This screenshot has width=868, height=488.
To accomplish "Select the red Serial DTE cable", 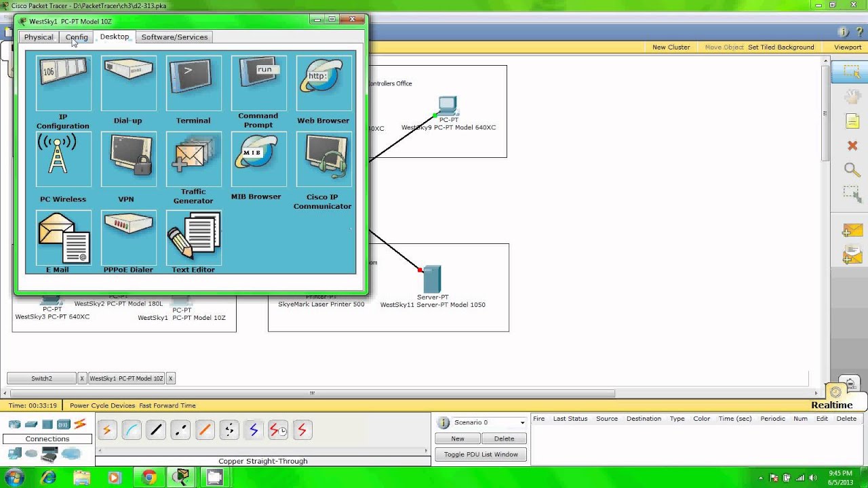I will [x=302, y=430].
